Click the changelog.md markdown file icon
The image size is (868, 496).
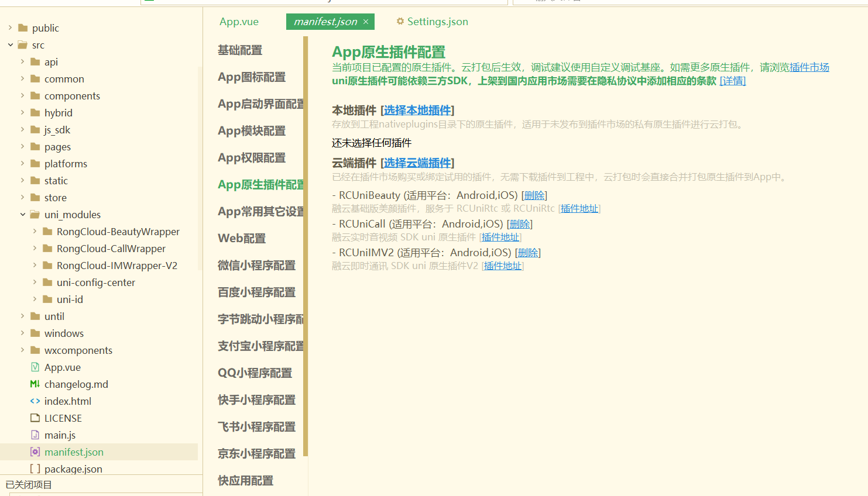[35, 384]
